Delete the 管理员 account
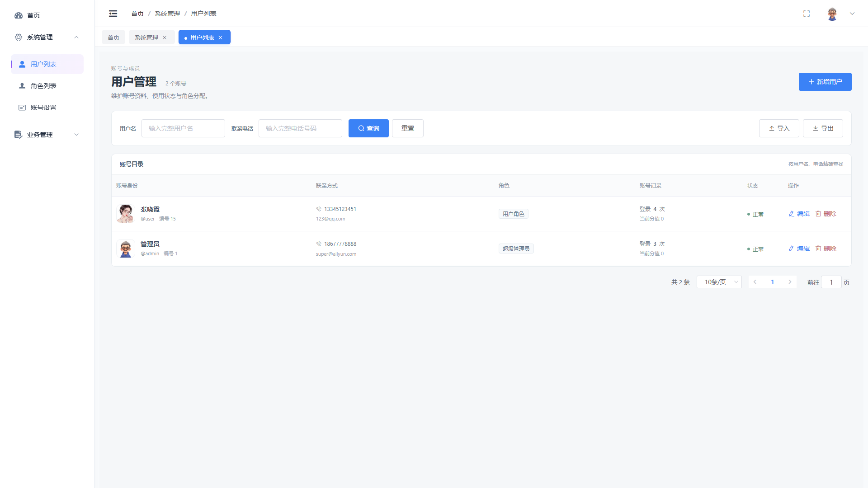This screenshot has width=868, height=488. click(x=826, y=249)
